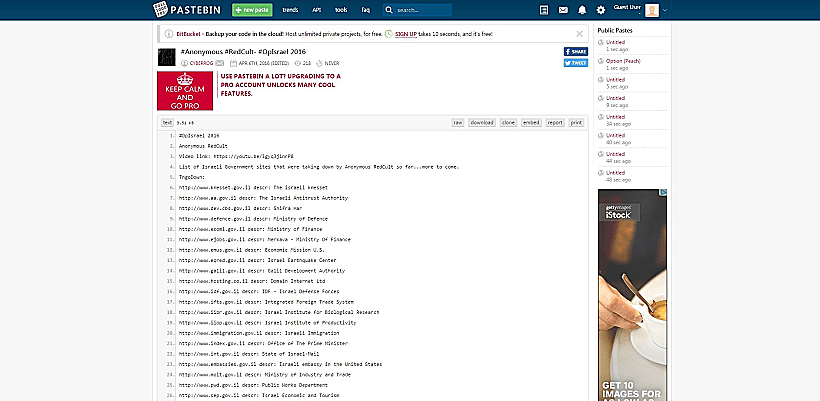This screenshot has width=820, height=401.
Task: Click the raw button above the paste
Action: [457, 122]
